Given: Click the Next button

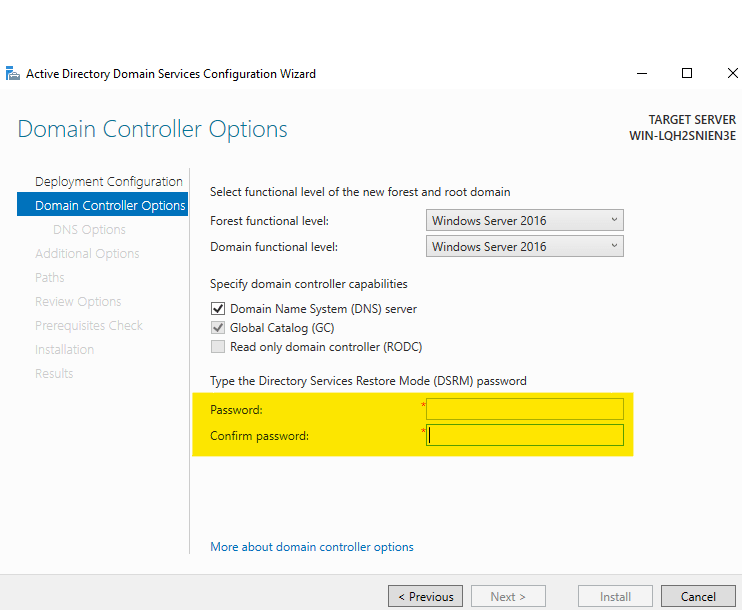Looking at the screenshot, I should 508,596.
